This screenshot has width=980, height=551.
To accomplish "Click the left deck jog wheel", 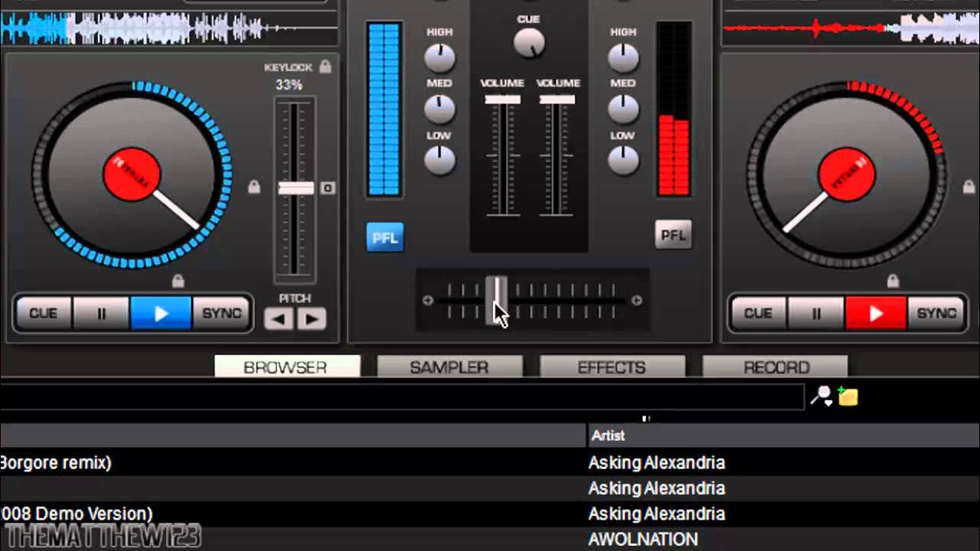I will tap(132, 174).
